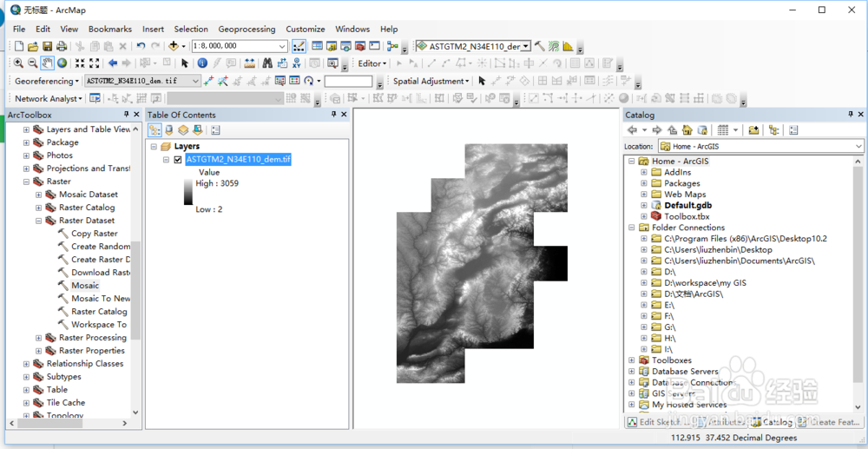Expand the Toolboxes node in Catalog

click(632, 360)
